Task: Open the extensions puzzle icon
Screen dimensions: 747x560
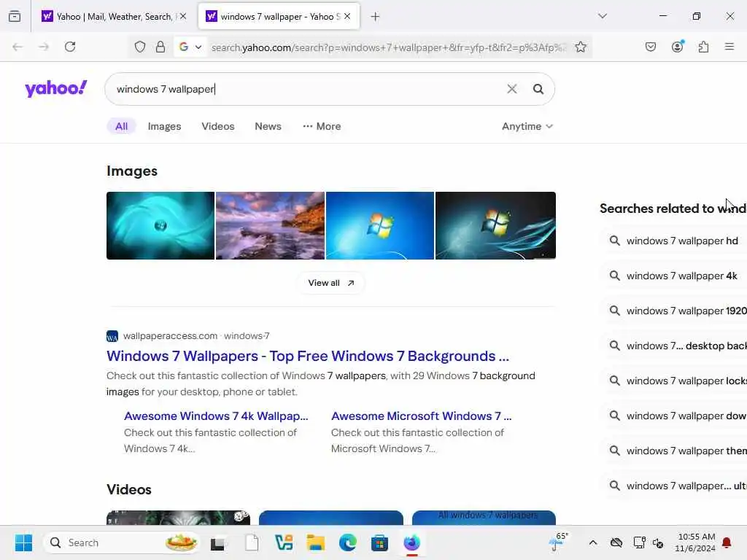Action: [703, 47]
